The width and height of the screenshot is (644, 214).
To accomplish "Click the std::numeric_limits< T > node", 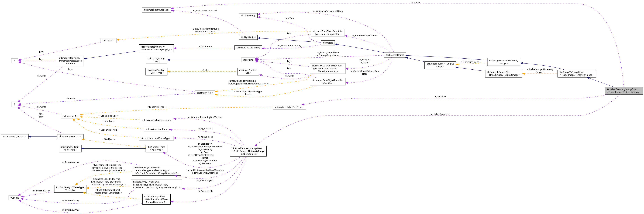I will tap(15, 137).
